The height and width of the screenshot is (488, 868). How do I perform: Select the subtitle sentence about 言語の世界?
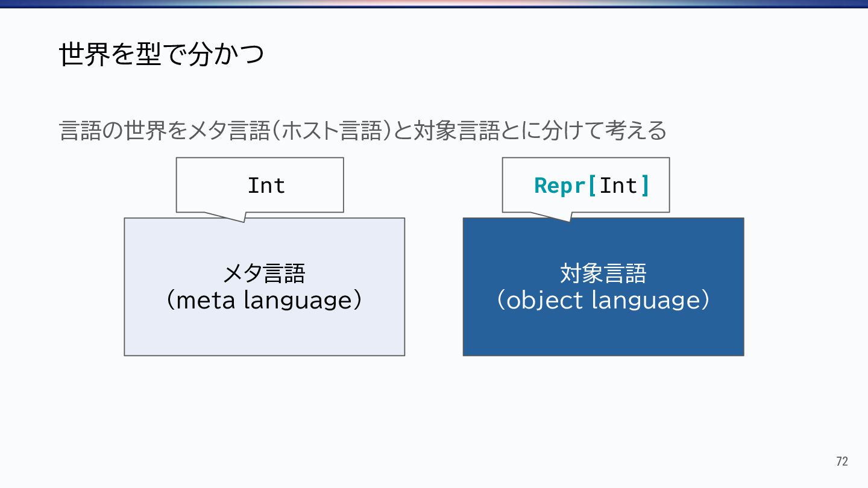[363, 130]
